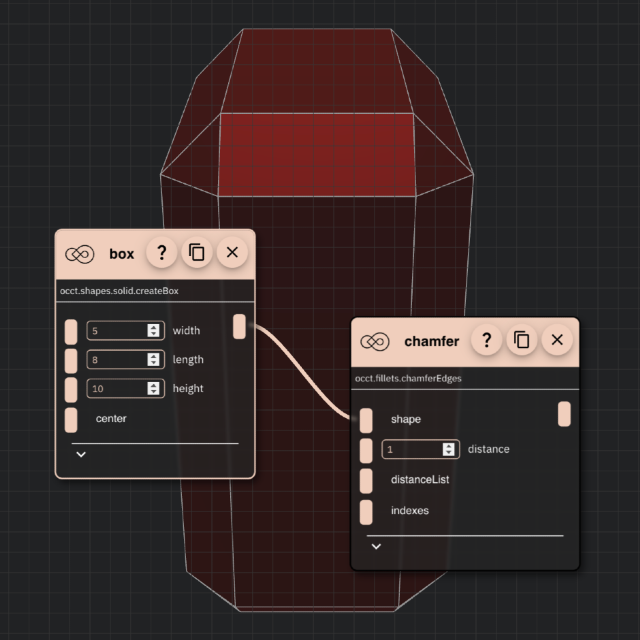This screenshot has width=640, height=640.
Task: Click the height input field
Action: (126, 388)
